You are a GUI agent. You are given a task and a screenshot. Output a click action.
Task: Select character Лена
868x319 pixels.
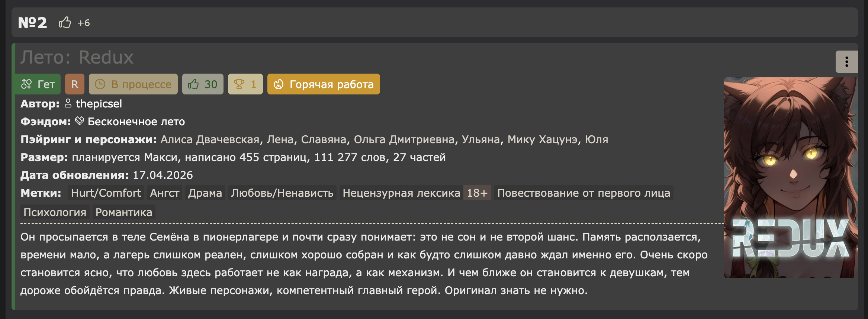coord(280,139)
